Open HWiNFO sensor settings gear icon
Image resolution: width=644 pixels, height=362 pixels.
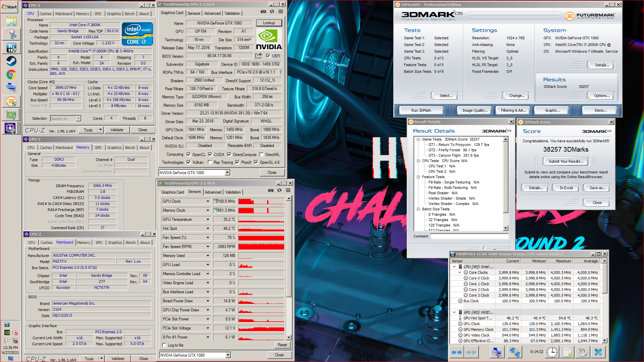pos(583,352)
